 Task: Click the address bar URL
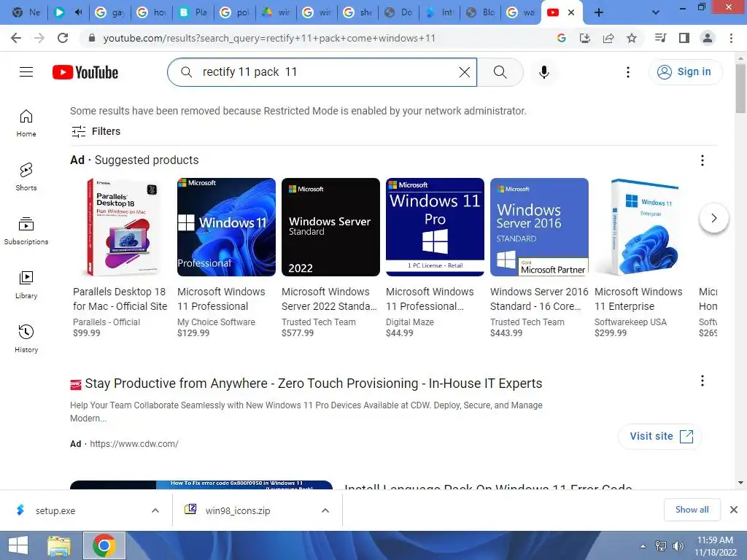coord(269,38)
